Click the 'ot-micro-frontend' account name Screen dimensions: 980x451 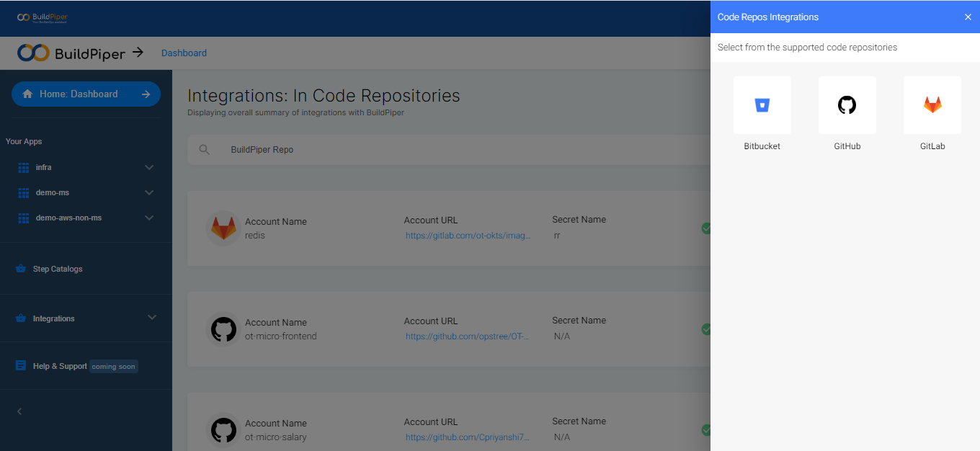281,336
